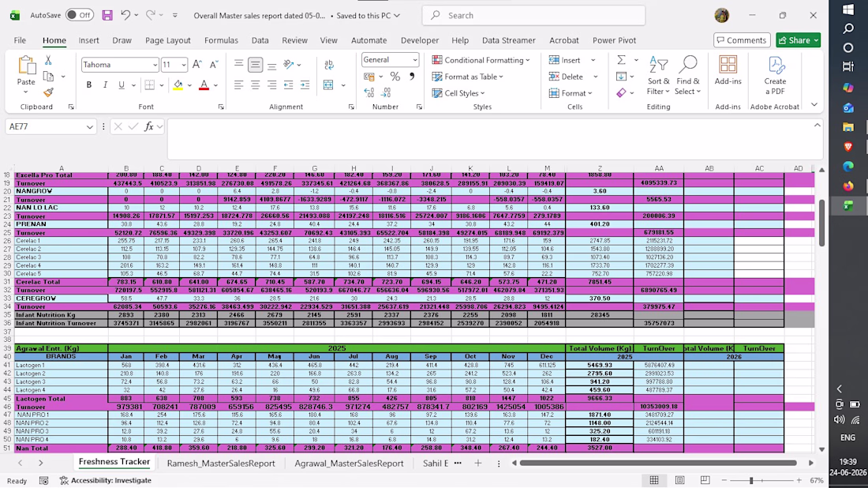Click the zoom level slider
Image resolution: width=868 pixels, height=488 pixels.
point(751,480)
